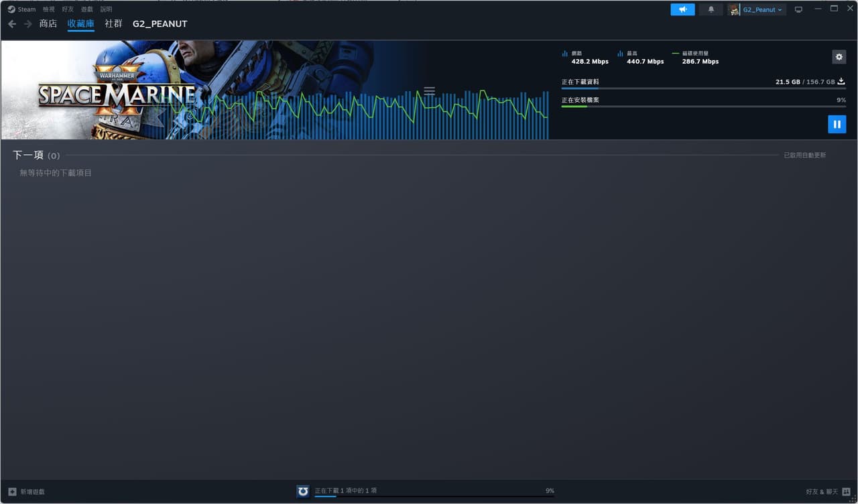Open downloads via 正在下載 1 項中的 1 項

coord(346,491)
